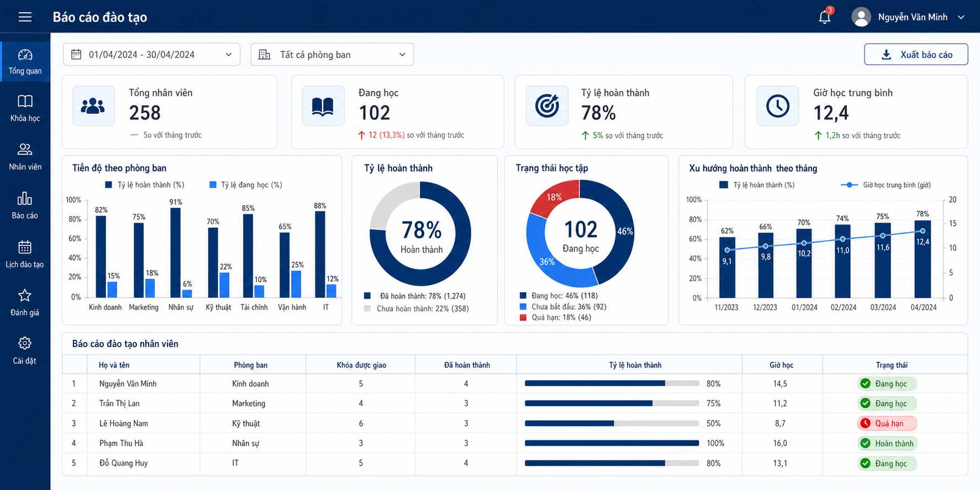Click the Xuất báo cáo button

(x=916, y=54)
